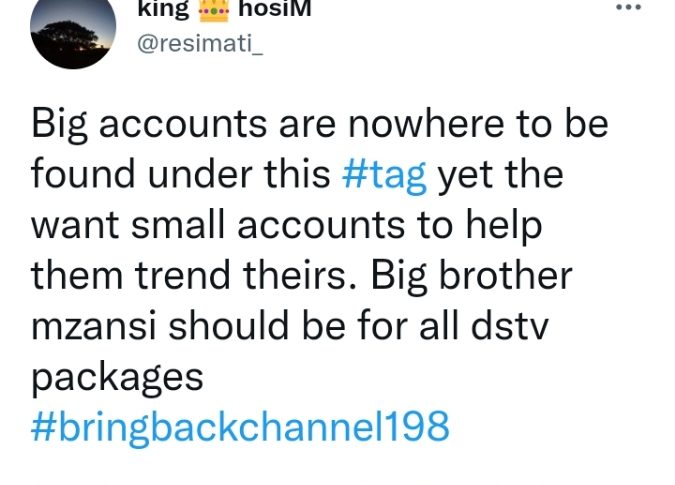Open the @resimati_ profile handle
Viewport: 675px width, 485px height.
click(200, 44)
